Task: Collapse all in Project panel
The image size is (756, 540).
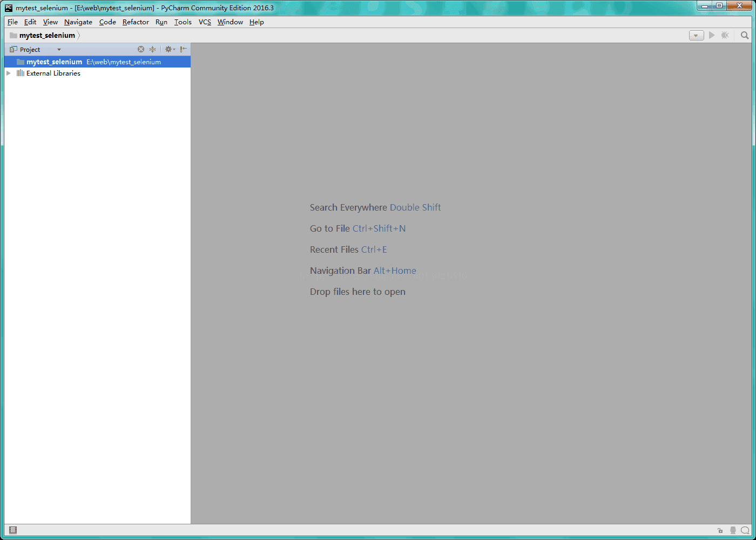Action: click(x=153, y=49)
